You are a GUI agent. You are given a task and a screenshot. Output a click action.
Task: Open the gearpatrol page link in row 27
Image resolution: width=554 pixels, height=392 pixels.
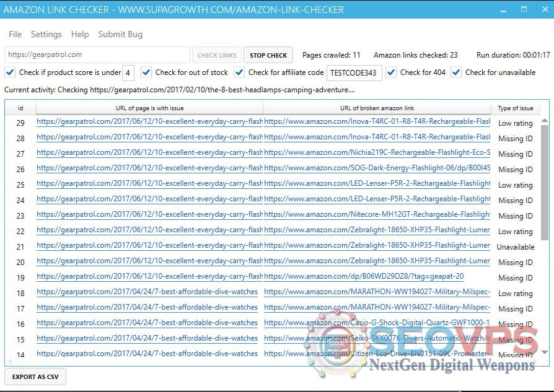coord(149,152)
